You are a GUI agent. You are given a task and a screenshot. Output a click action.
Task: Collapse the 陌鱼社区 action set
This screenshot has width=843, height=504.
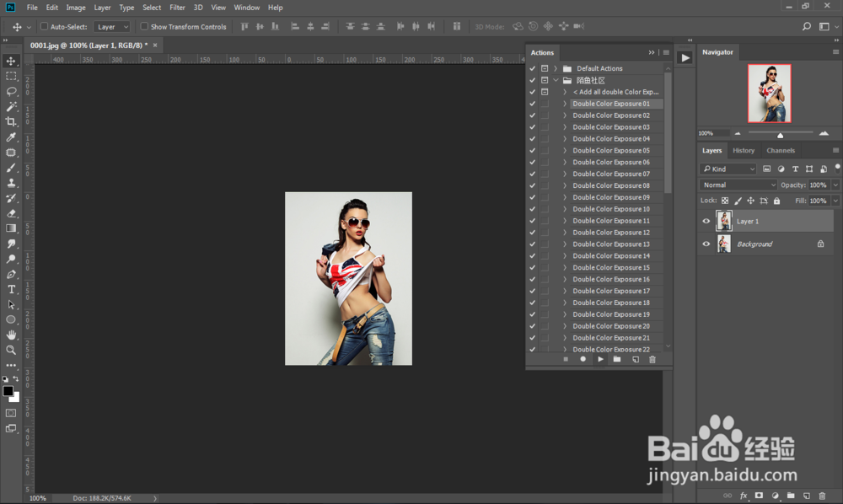(x=556, y=80)
